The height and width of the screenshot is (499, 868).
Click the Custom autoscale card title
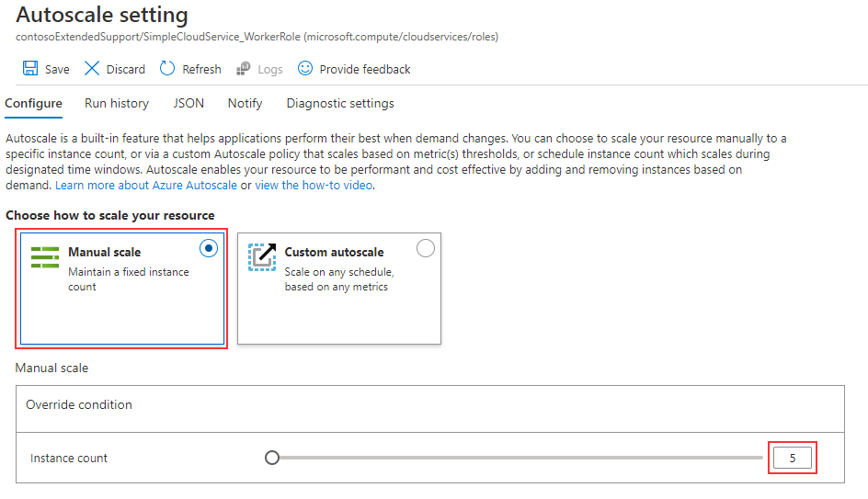pos(334,252)
